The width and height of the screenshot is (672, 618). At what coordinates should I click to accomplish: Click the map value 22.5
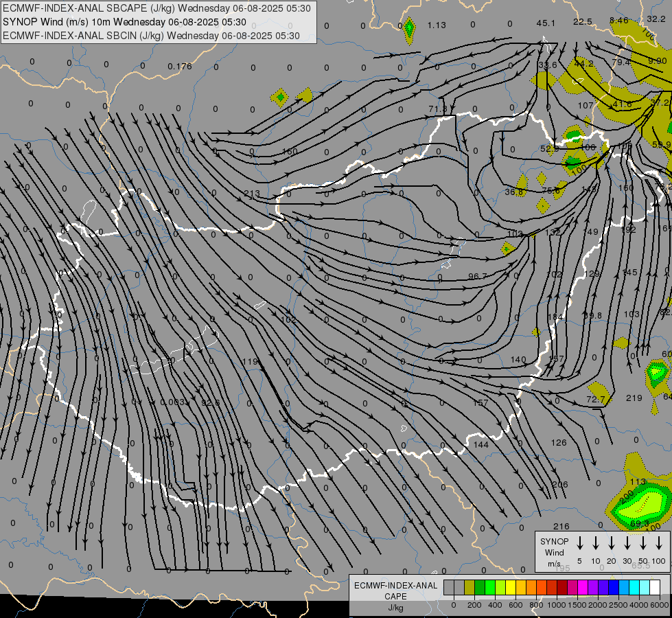(x=583, y=22)
